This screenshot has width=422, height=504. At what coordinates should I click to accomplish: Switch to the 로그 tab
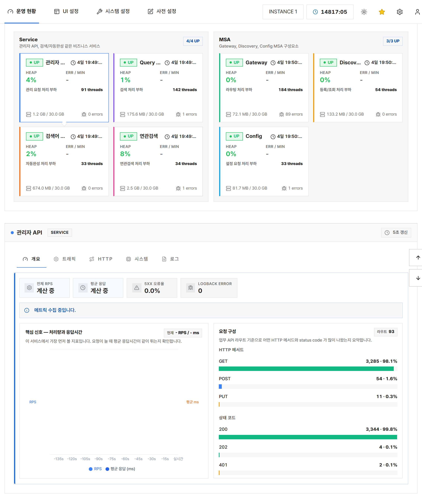[170, 259]
